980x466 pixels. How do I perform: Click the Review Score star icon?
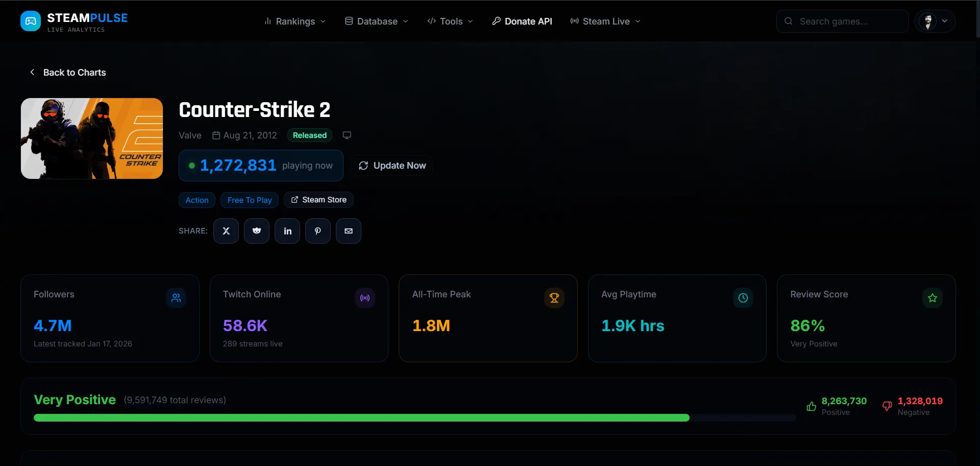click(933, 298)
